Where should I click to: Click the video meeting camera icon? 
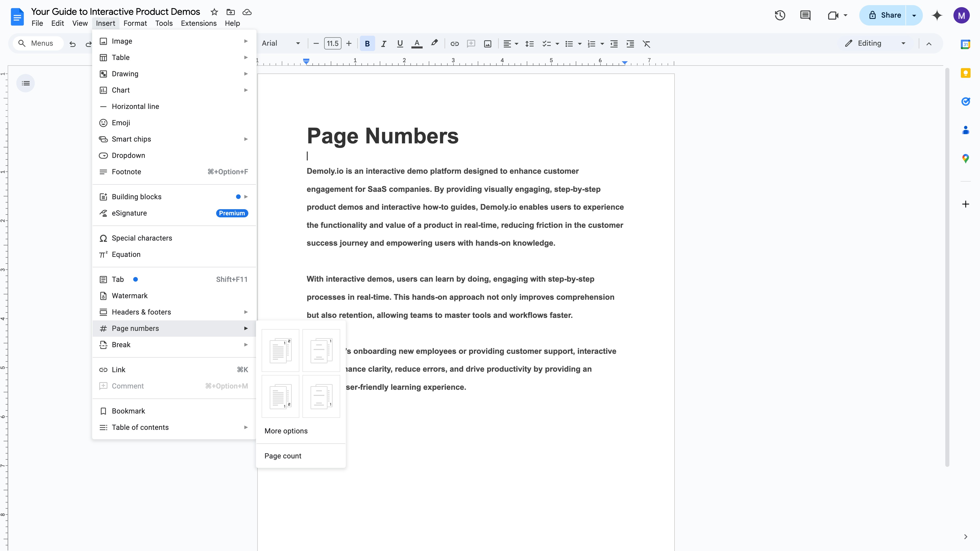tap(833, 15)
